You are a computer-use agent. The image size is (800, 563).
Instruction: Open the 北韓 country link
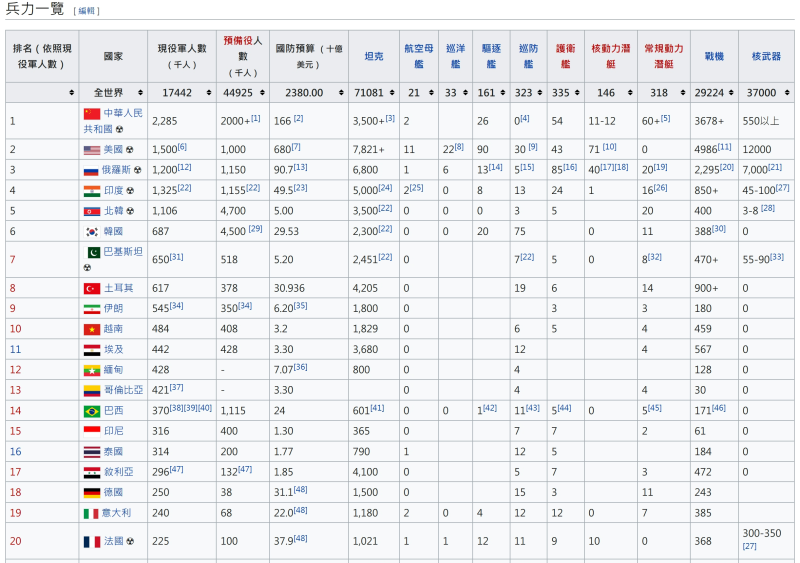[x=114, y=211]
